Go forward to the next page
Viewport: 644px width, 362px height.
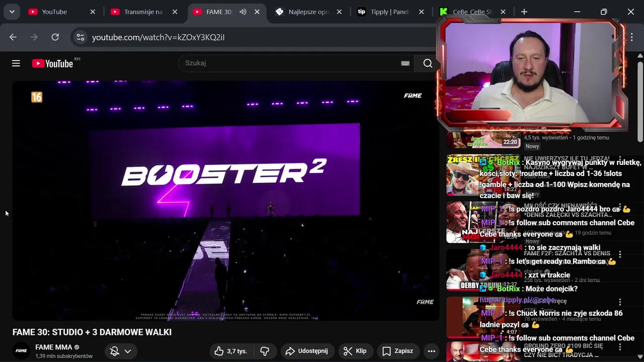click(x=34, y=37)
